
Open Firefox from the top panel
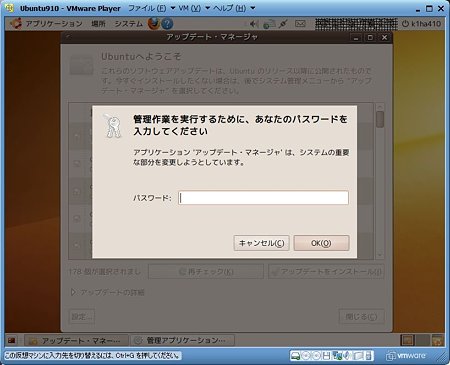[x=153, y=24]
